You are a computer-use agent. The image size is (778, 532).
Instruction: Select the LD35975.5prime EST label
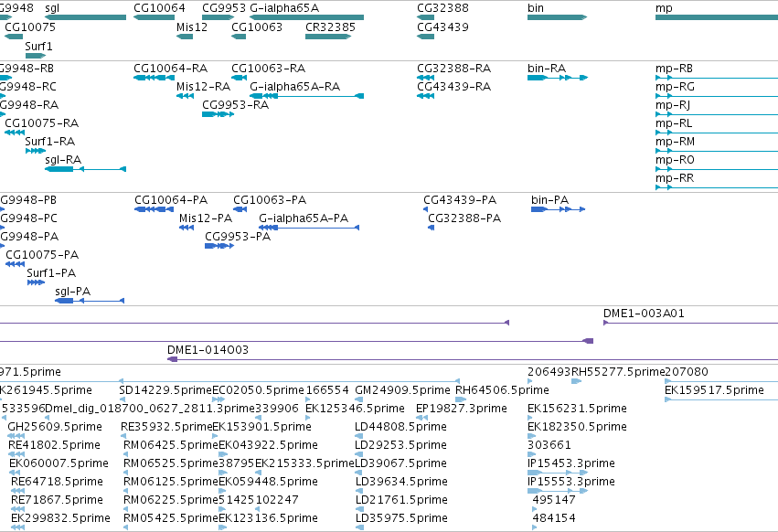click(x=401, y=518)
